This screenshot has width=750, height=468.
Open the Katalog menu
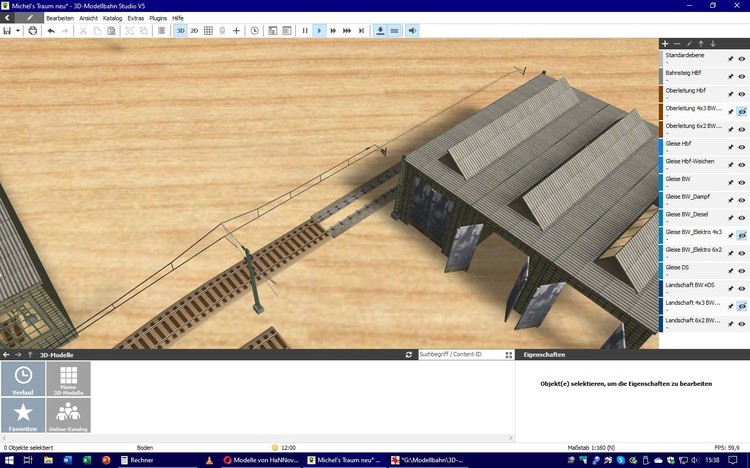click(112, 18)
